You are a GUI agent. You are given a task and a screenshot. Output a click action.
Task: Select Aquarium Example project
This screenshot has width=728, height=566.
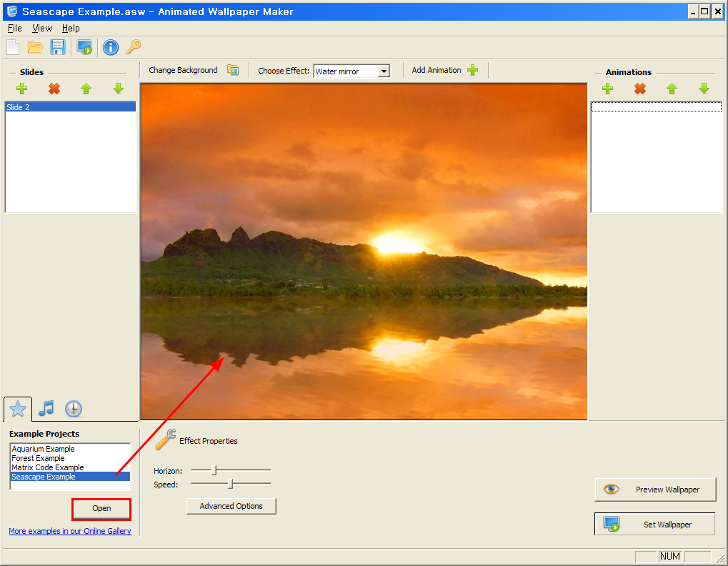(x=70, y=449)
